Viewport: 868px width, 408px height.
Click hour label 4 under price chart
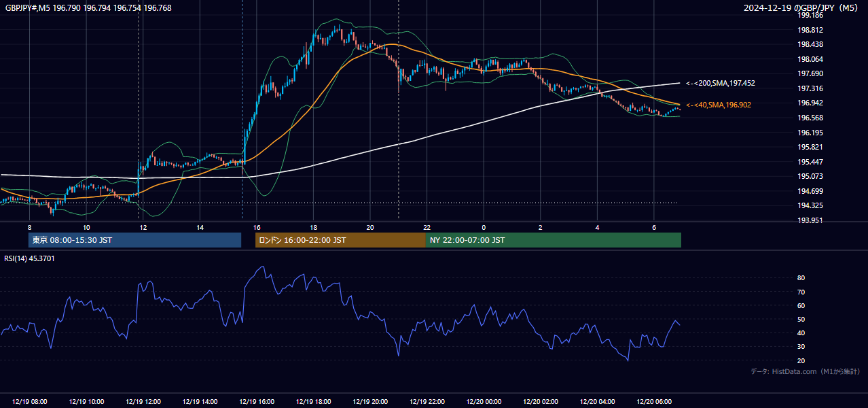click(x=597, y=227)
